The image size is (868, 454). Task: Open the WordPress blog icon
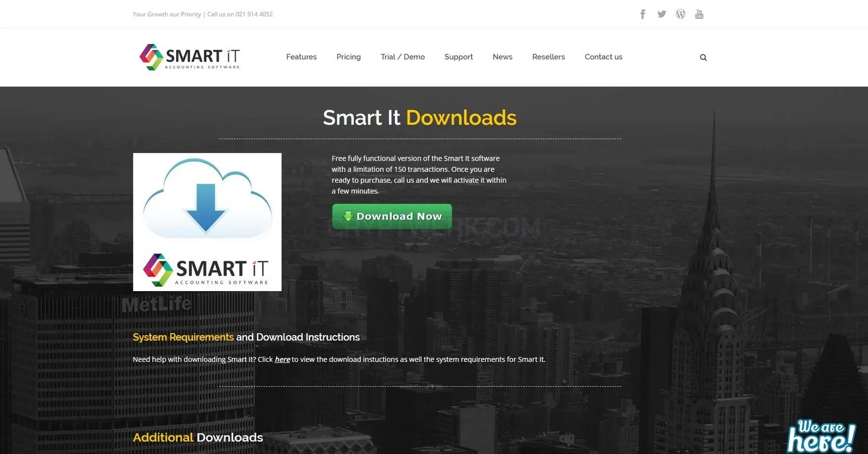[x=680, y=14]
